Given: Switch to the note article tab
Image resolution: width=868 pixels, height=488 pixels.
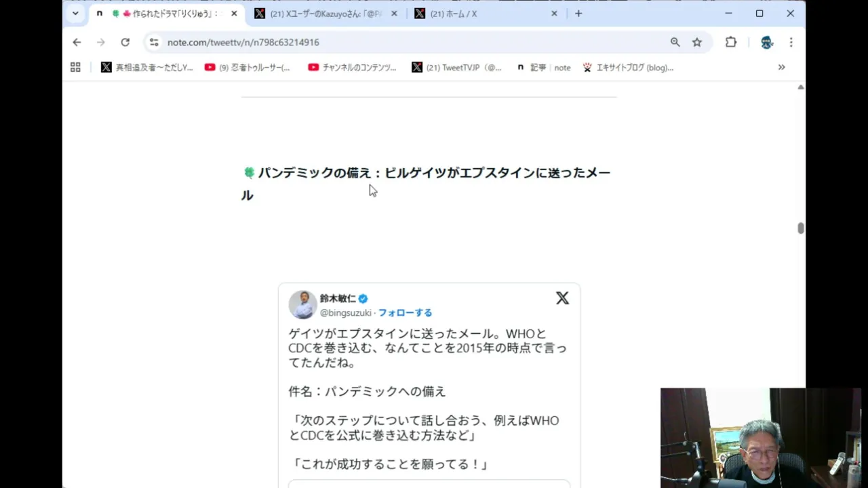Looking at the screenshot, I should [167, 14].
